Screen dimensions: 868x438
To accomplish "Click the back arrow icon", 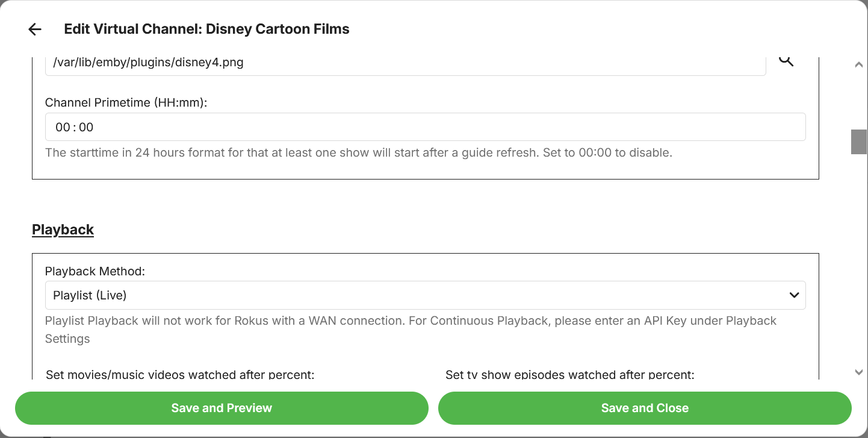I will pyautogui.click(x=35, y=29).
